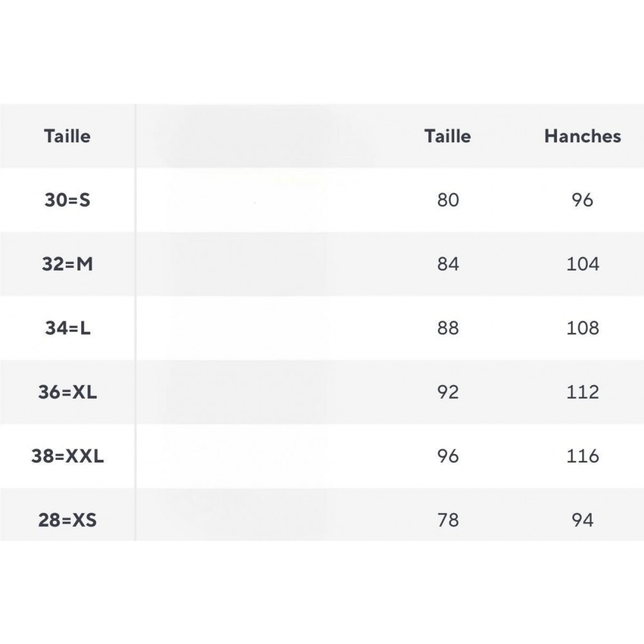Screen dimensions: 644x644
Task: Select the 34=L size row label
Action: coord(68,328)
